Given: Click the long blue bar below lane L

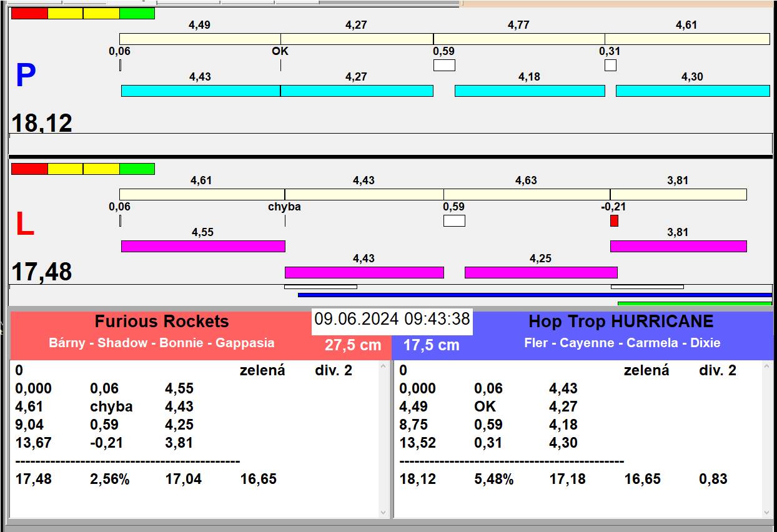Looking at the screenshot, I should [534, 295].
